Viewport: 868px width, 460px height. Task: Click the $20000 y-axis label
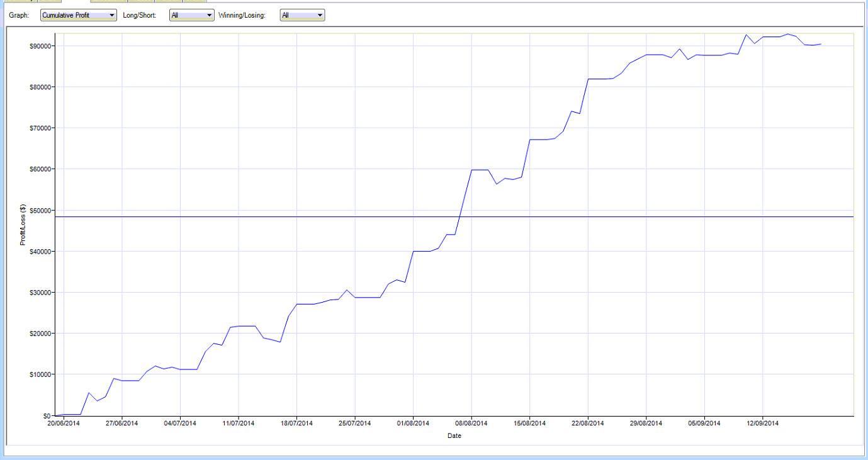tap(39, 334)
